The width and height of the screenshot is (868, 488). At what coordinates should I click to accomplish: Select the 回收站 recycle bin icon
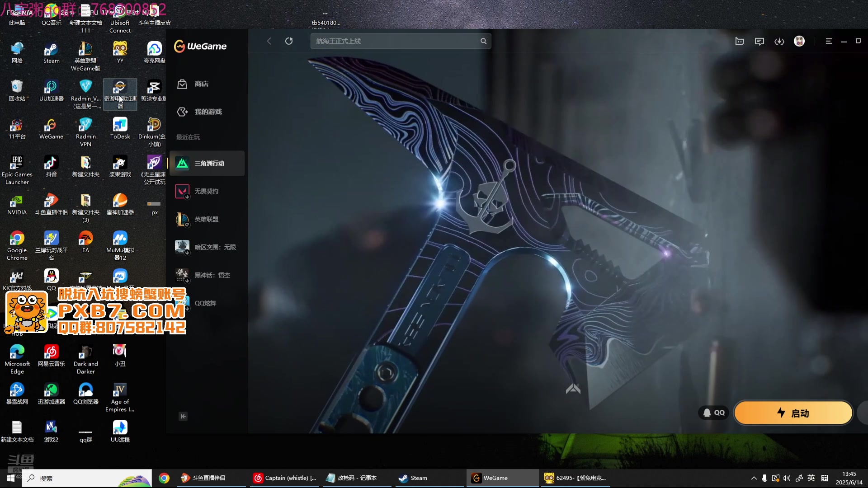(x=17, y=91)
